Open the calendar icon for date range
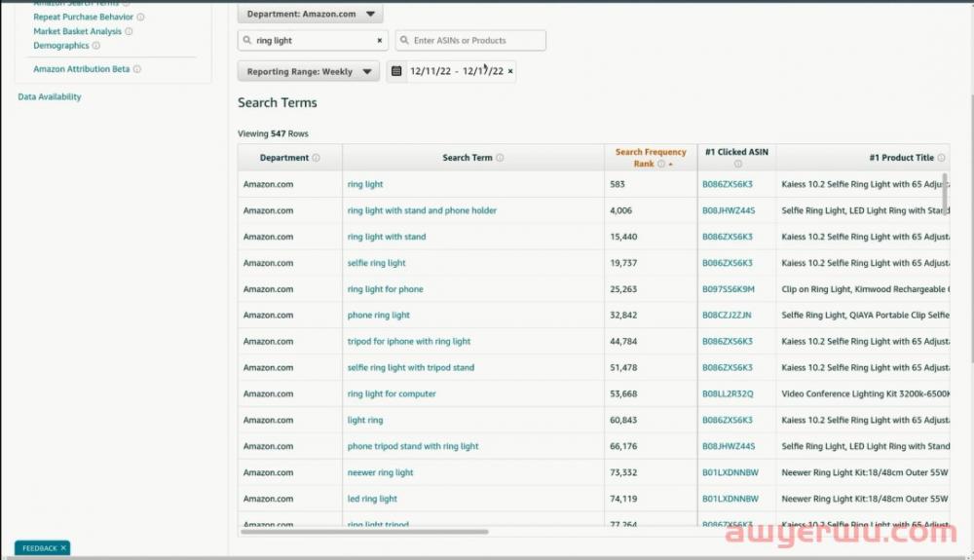Screen dimensions: 974x560 [x=396, y=71]
